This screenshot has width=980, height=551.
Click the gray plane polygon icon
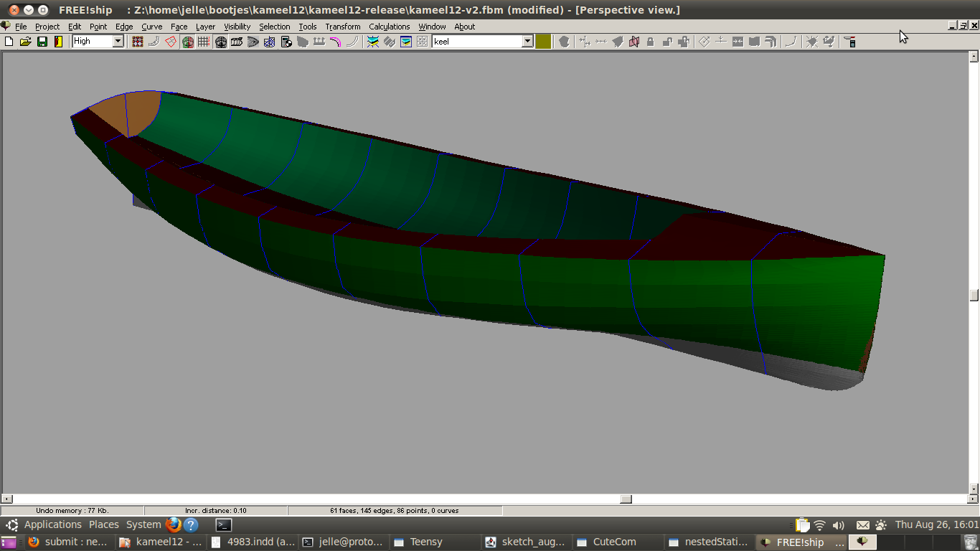click(618, 42)
